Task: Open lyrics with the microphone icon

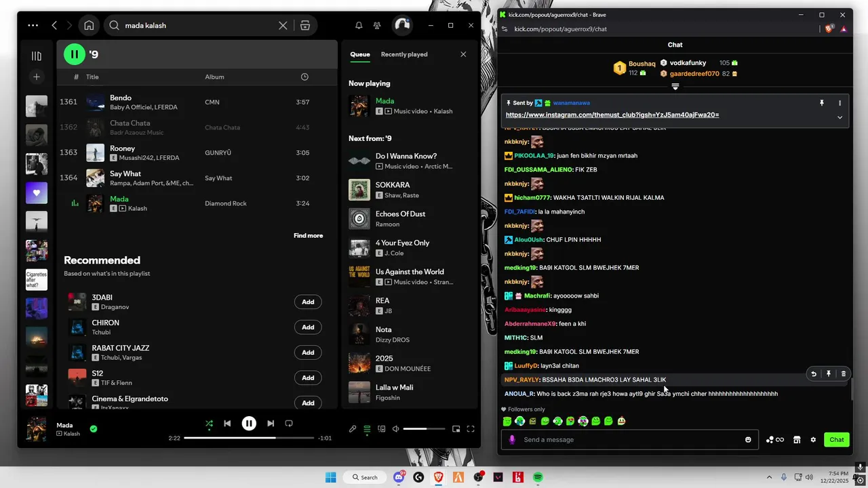Action: click(353, 429)
